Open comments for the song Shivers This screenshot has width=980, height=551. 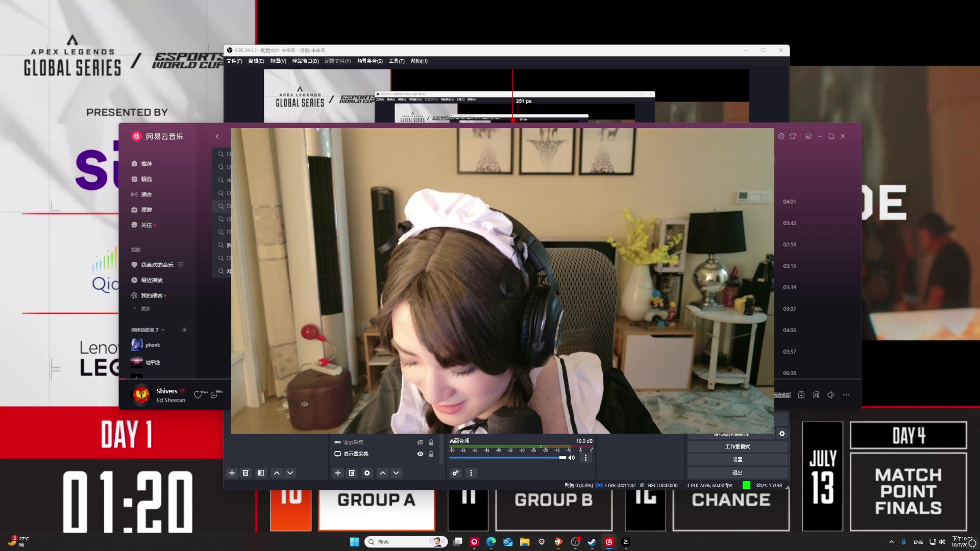pos(214,395)
